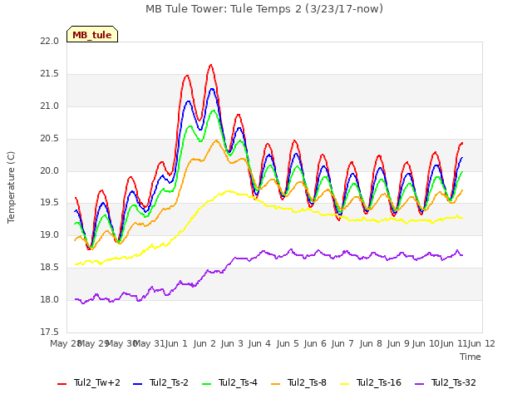Click the Jun 12 x-axis date label
Image resolution: width=532 pixels, height=399 pixels.
[x=482, y=343]
